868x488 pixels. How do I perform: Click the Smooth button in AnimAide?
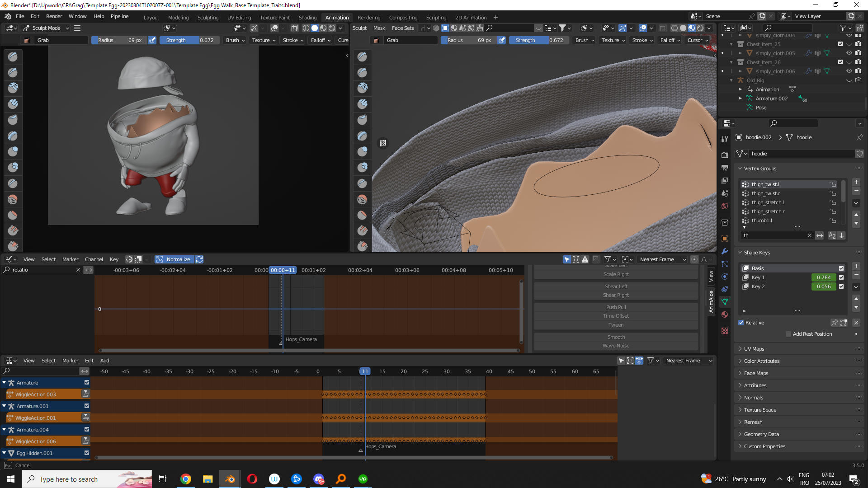coord(616,337)
